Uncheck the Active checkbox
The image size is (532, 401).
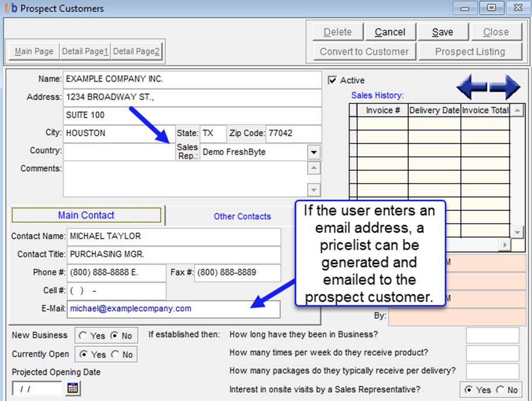pyautogui.click(x=333, y=80)
